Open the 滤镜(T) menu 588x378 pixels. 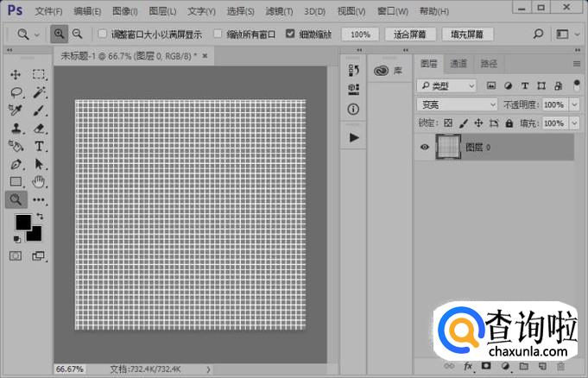(x=278, y=11)
